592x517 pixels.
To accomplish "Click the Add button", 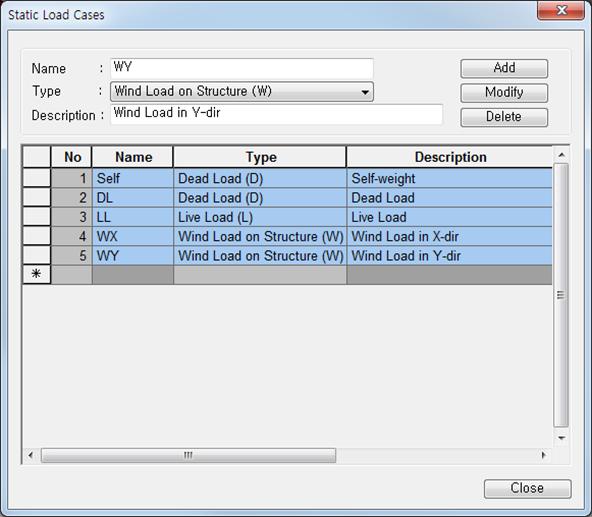I will pos(504,68).
